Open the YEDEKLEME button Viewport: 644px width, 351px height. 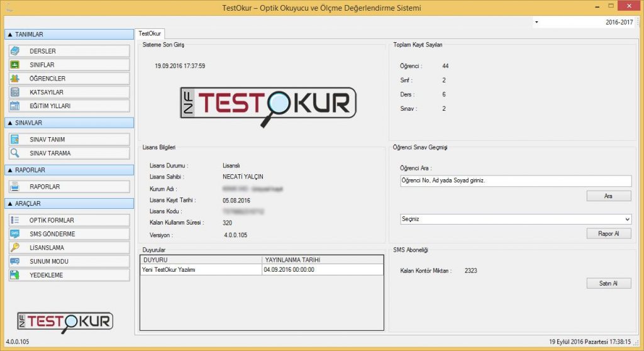pyautogui.click(x=69, y=274)
